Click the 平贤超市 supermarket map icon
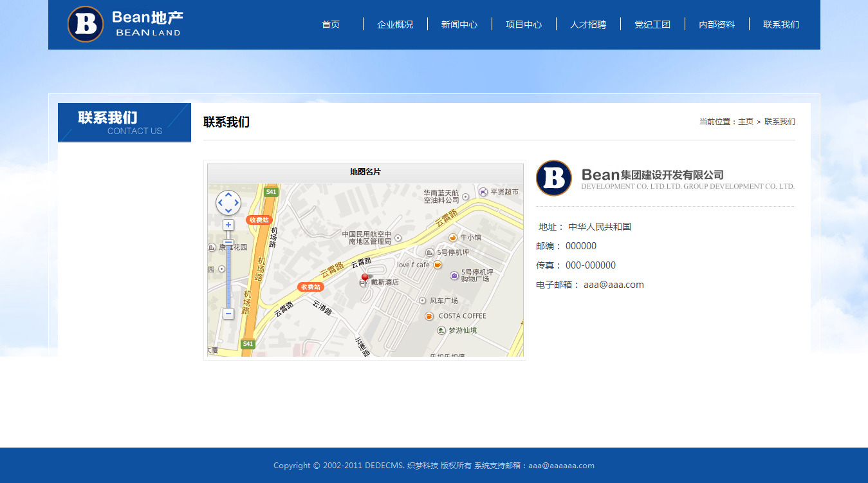 coord(483,191)
